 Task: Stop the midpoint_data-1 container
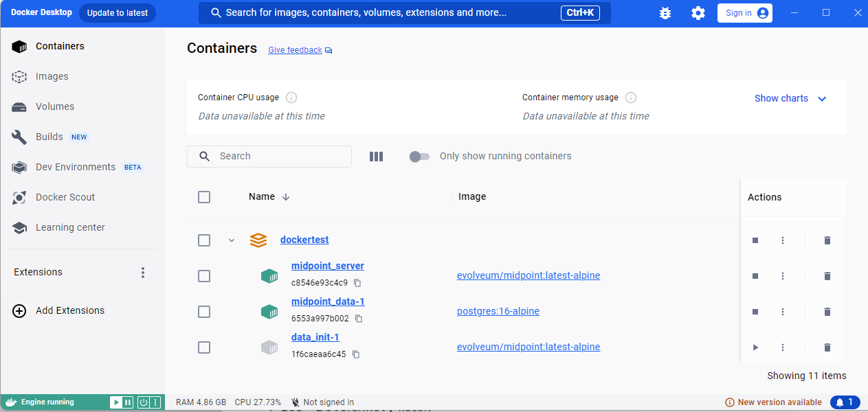click(x=755, y=311)
